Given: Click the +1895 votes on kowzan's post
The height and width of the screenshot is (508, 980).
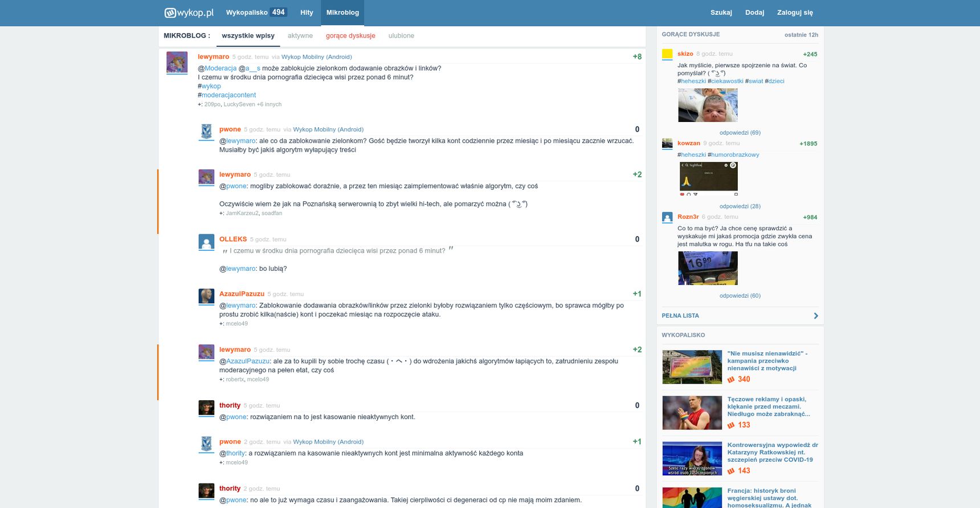Looking at the screenshot, I should tap(808, 144).
